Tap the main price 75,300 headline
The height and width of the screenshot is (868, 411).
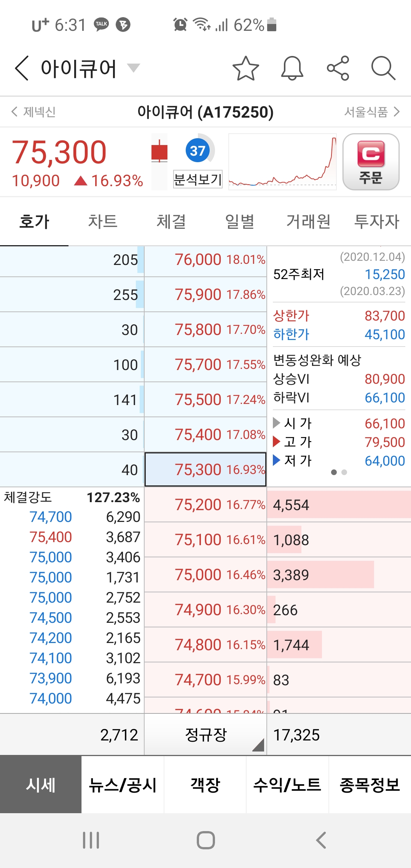pyautogui.click(x=59, y=152)
